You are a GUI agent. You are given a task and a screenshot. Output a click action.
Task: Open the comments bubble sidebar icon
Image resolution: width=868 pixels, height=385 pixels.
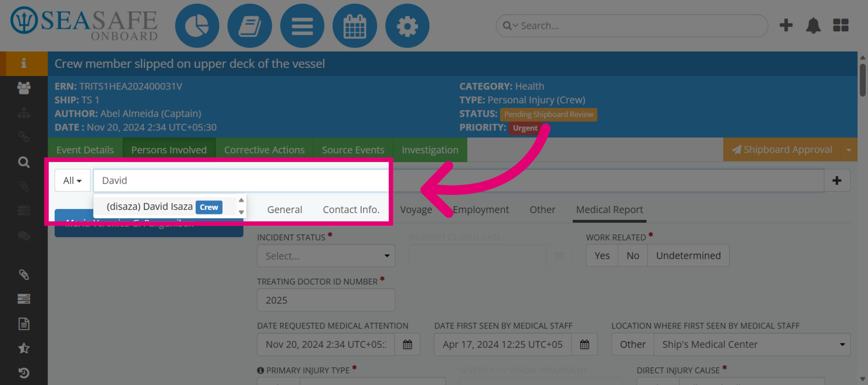coord(24,236)
